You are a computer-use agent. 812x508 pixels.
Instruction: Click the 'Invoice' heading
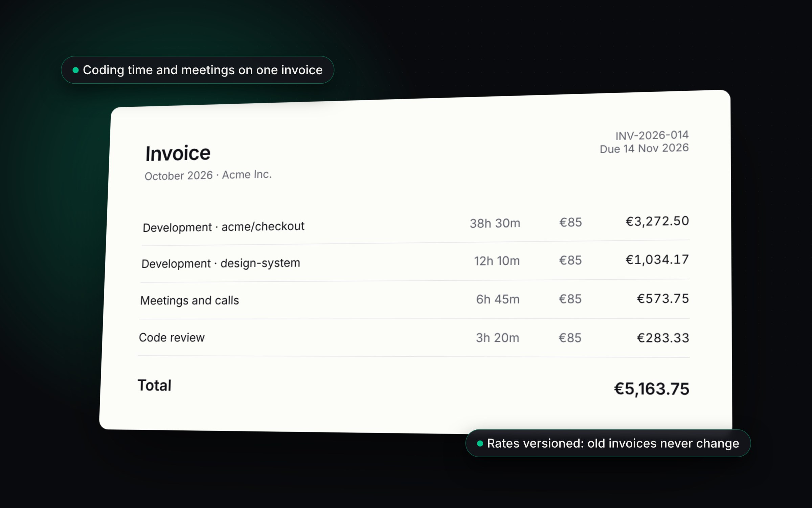coord(178,153)
